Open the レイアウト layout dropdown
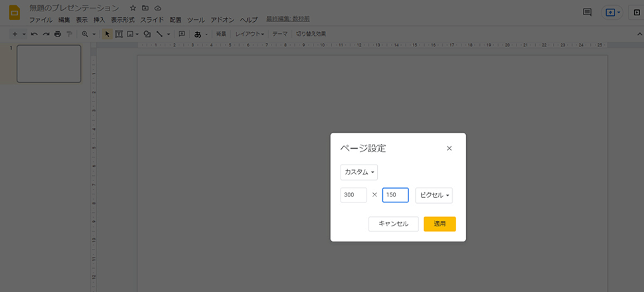 tap(250, 34)
